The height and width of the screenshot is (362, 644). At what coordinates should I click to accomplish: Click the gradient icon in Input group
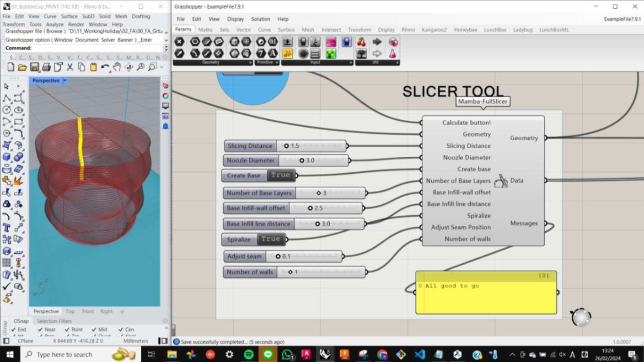click(331, 42)
